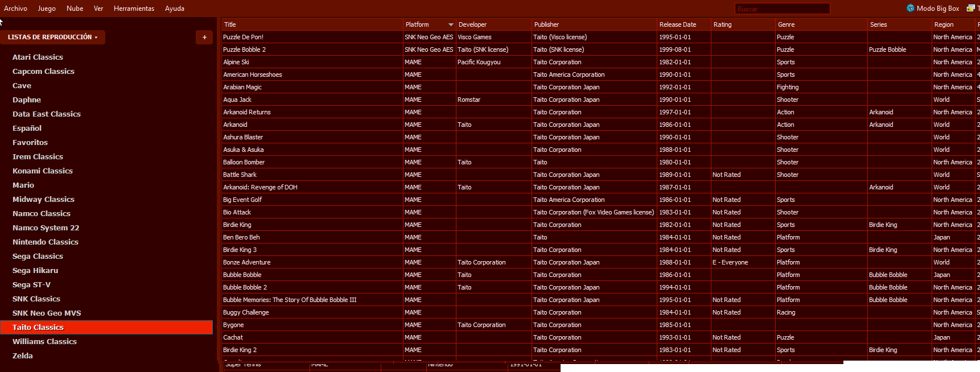The height and width of the screenshot is (372, 980).
Task: Select the Español playlist
Action: point(106,128)
